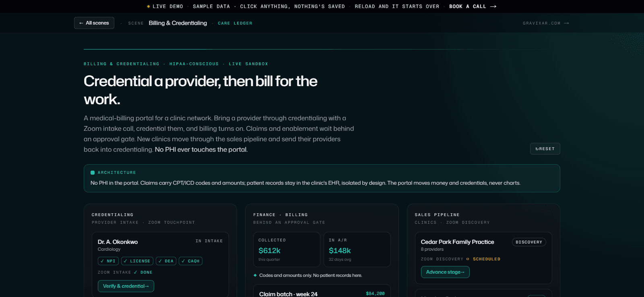The image size is (644, 297).
Task: Click the '8 providers' text
Action: coord(432,249)
